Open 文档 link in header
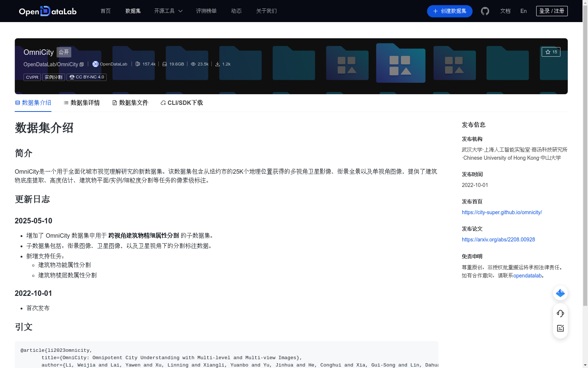588x368 pixels. tap(505, 11)
